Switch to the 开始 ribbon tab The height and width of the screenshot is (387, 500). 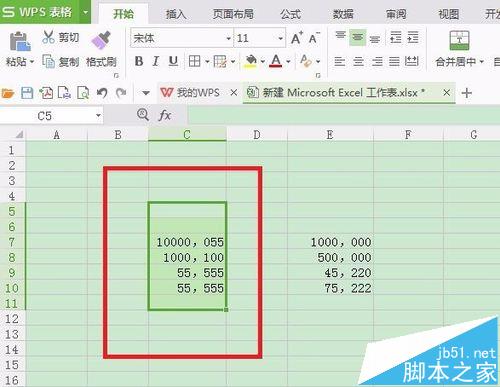[123, 14]
